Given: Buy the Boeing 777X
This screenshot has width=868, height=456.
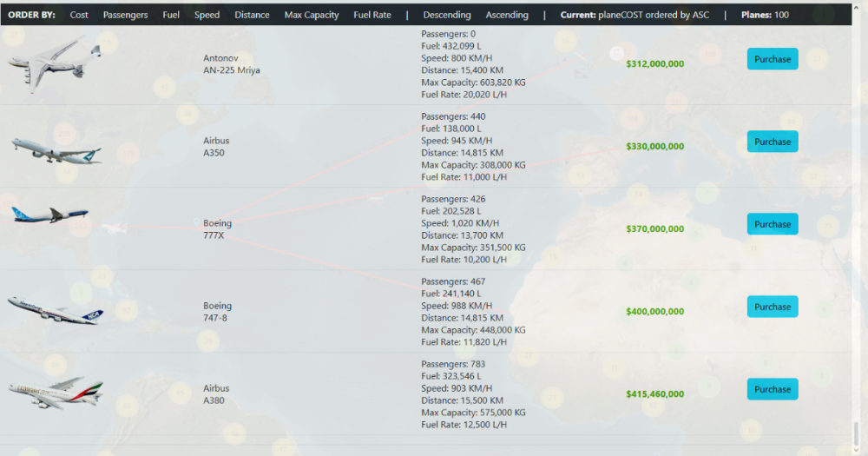Looking at the screenshot, I should click(773, 224).
